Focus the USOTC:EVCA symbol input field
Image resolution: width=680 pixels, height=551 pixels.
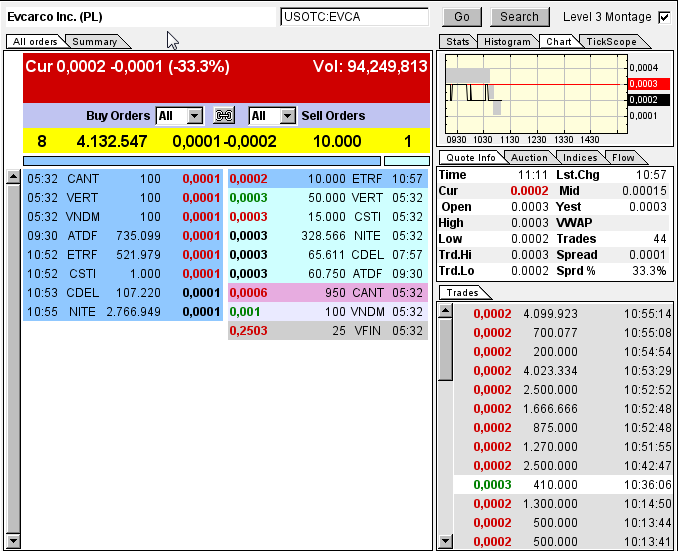tap(354, 17)
